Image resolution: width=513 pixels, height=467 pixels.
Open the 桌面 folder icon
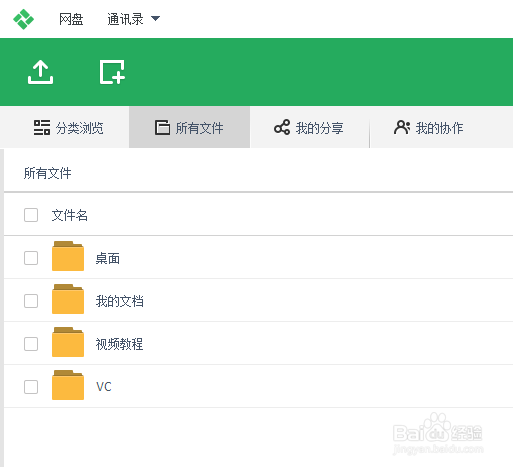pyautogui.click(x=68, y=256)
